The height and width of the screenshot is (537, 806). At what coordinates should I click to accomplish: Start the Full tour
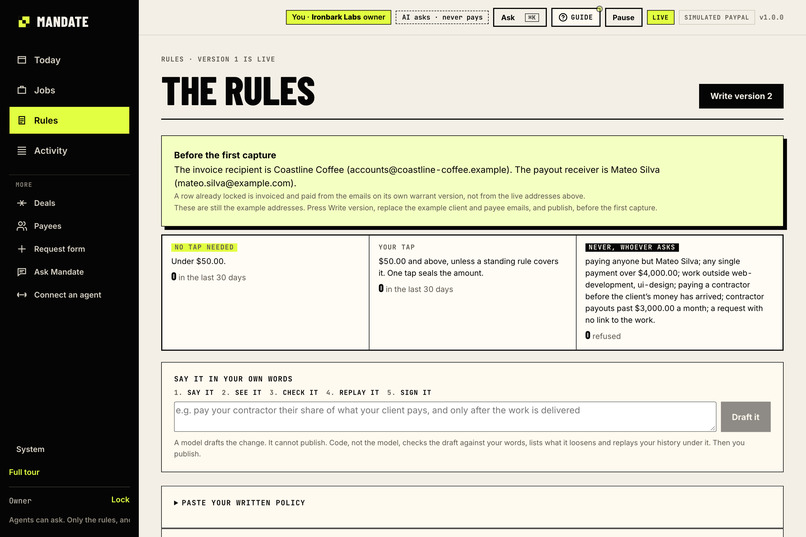pyautogui.click(x=24, y=472)
